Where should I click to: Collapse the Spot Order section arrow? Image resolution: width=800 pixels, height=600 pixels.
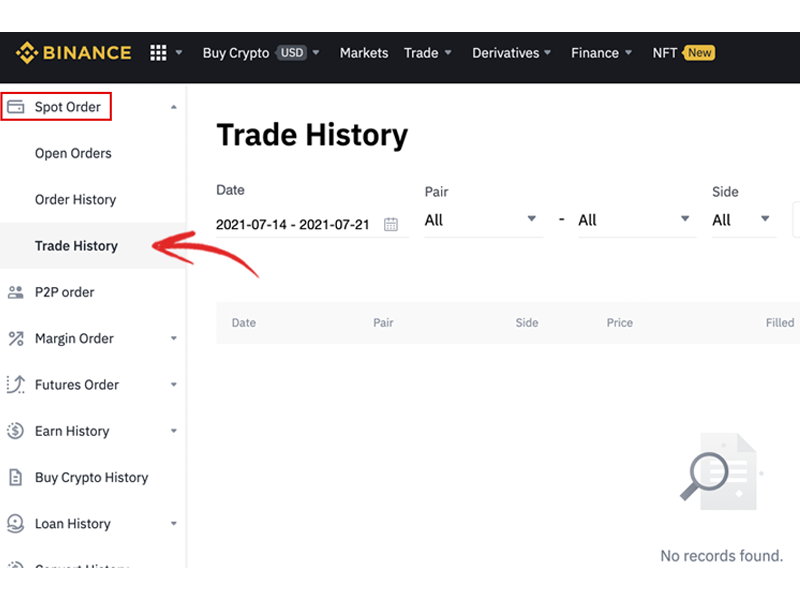(173, 107)
